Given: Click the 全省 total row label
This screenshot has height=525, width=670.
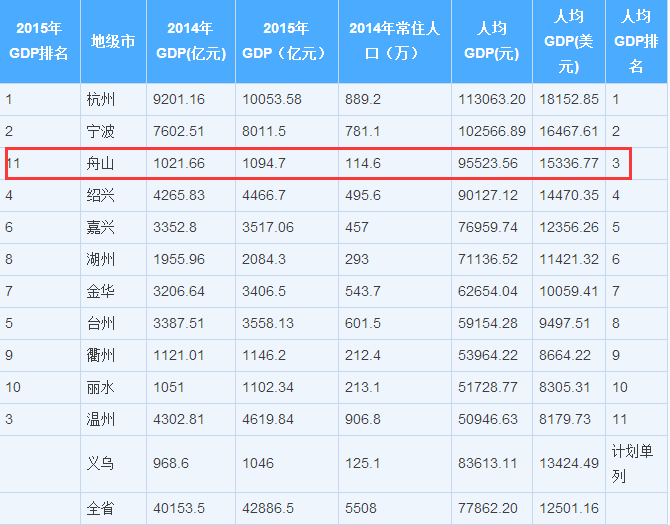Looking at the screenshot, I should pyautogui.click(x=101, y=508).
